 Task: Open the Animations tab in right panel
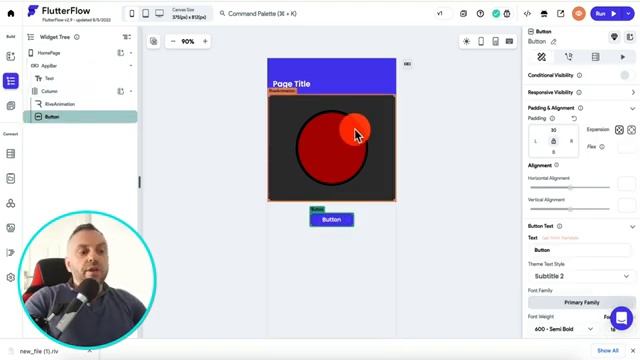[x=622, y=57]
